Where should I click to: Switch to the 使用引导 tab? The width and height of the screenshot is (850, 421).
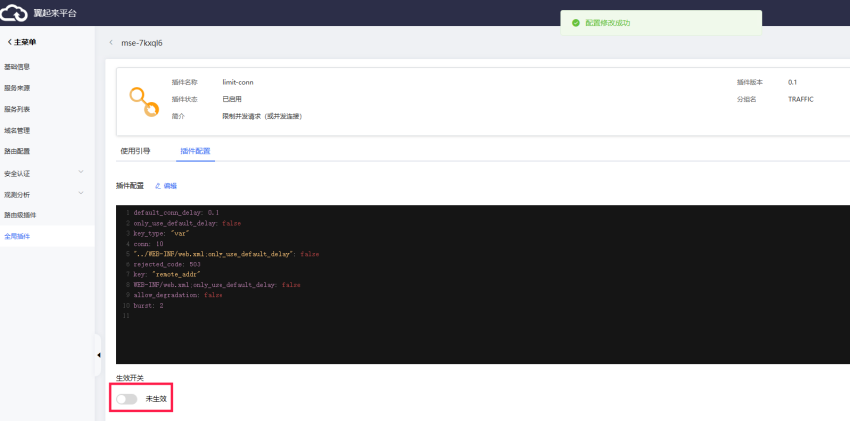click(x=135, y=151)
